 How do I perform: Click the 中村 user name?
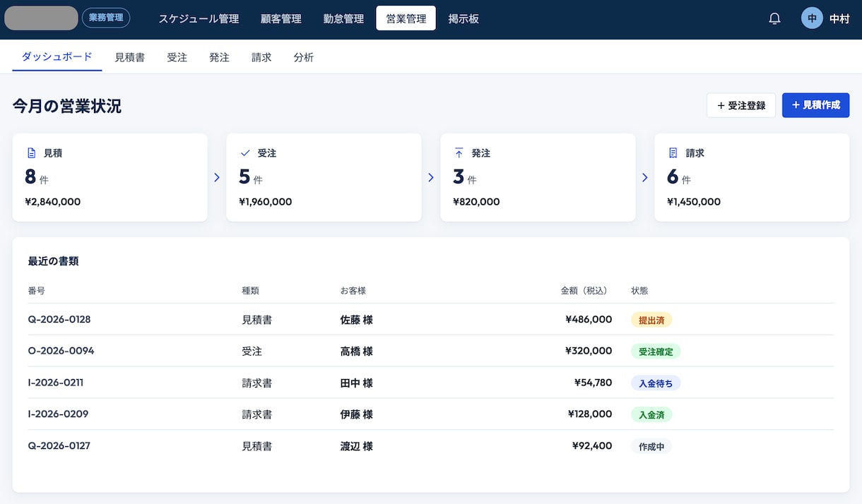tap(839, 19)
